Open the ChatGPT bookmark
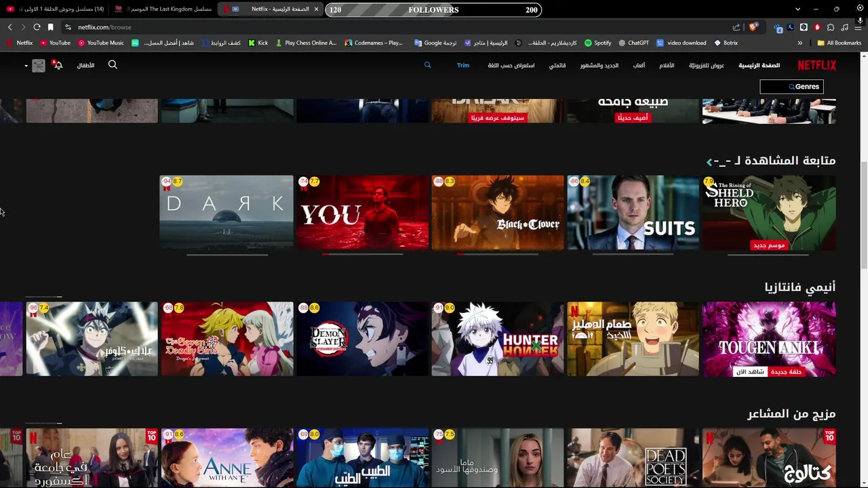 (634, 43)
